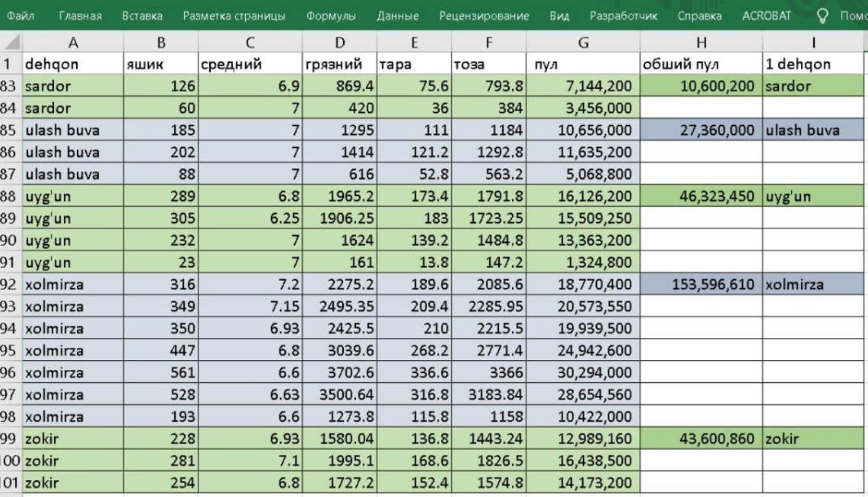Select the Разметка страницы tab

(x=234, y=15)
